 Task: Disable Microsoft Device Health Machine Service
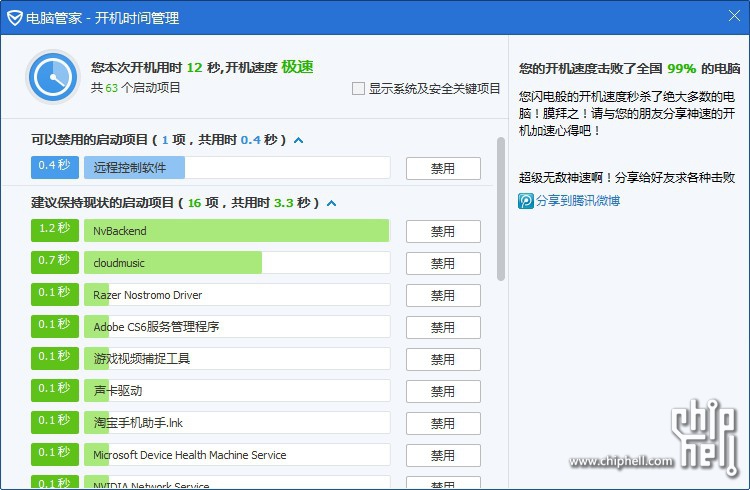coord(443,456)
